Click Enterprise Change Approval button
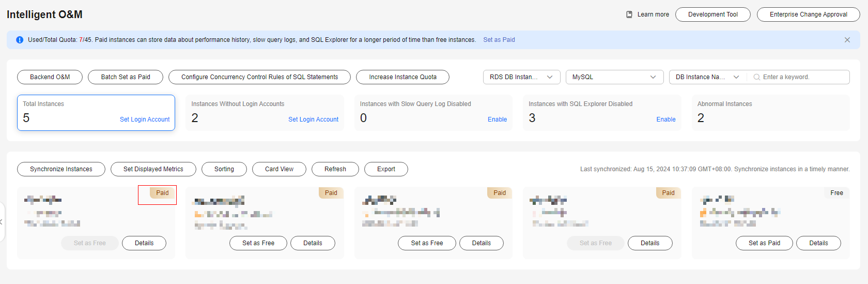868x284 pixels. click(808, 14)
